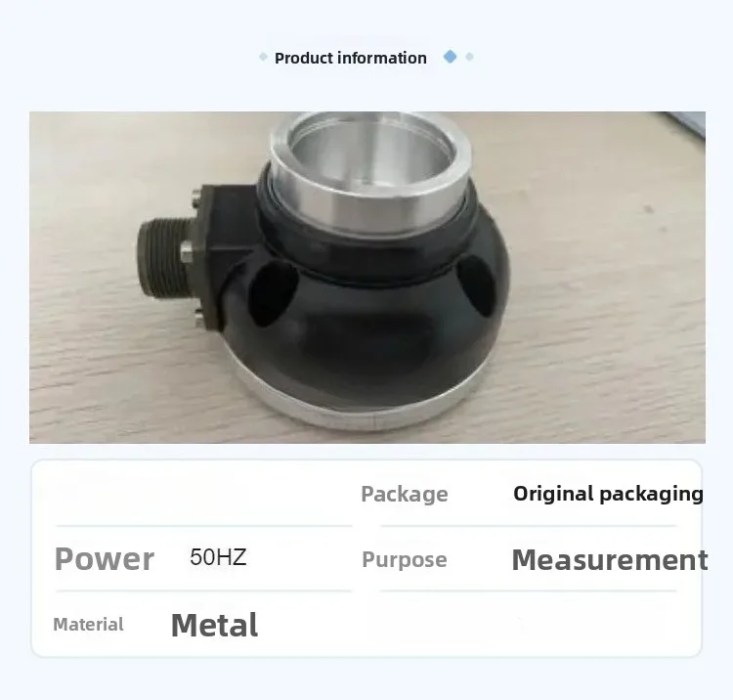
Task: Select the Material label
Action: click(88, 625)
